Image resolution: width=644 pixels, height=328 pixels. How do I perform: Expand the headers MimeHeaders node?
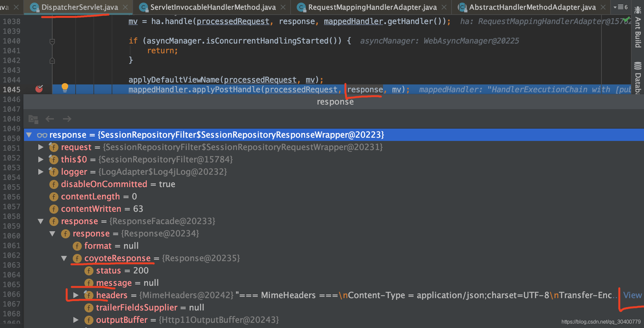click(76, 295)
